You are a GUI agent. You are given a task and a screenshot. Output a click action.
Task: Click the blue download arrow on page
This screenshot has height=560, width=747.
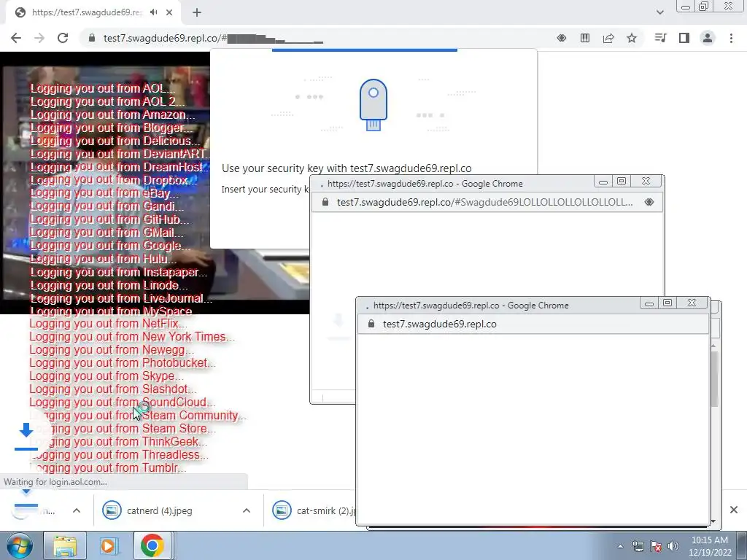(26, 435)
